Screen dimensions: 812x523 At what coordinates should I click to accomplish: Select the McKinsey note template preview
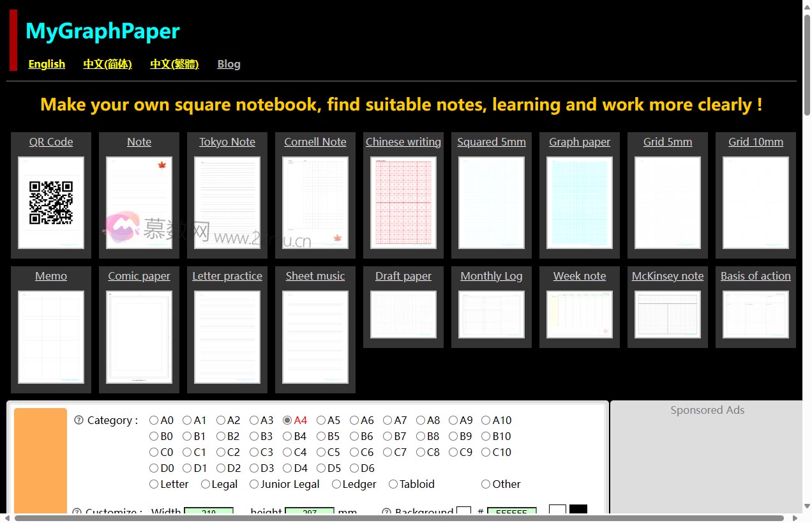[x=667, y=314]
